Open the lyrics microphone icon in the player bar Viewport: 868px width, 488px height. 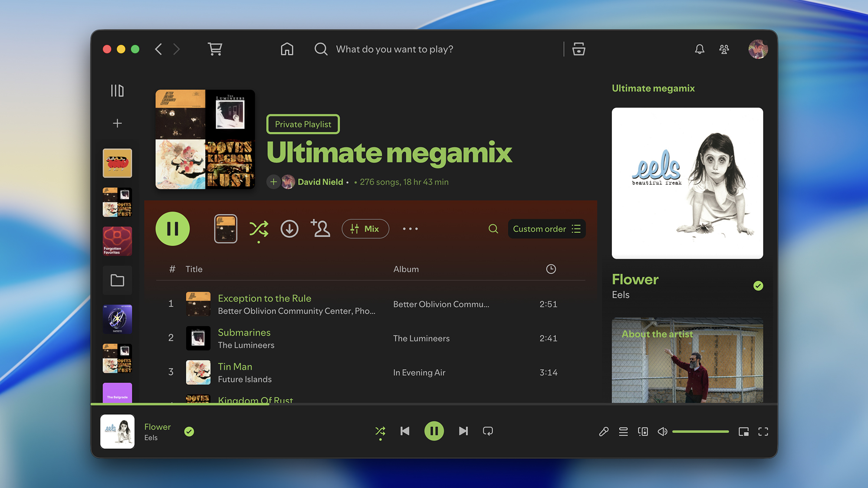[604, 431]
